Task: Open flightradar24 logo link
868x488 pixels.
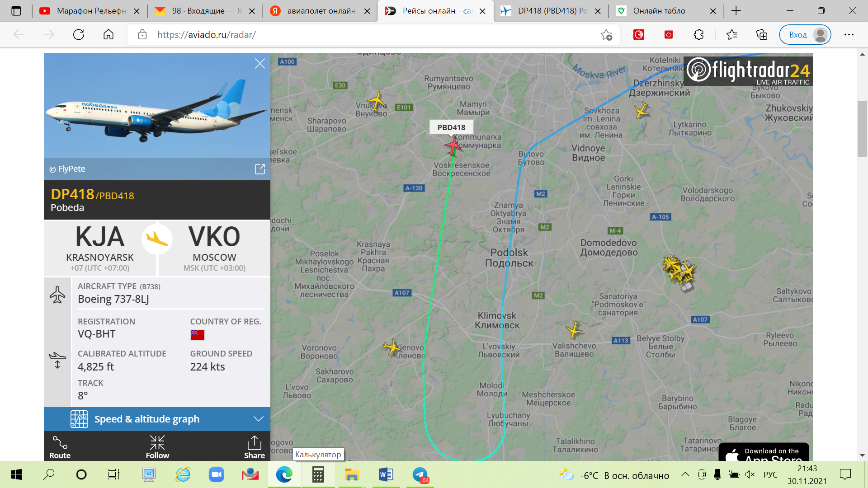Action: pos(748,71)
